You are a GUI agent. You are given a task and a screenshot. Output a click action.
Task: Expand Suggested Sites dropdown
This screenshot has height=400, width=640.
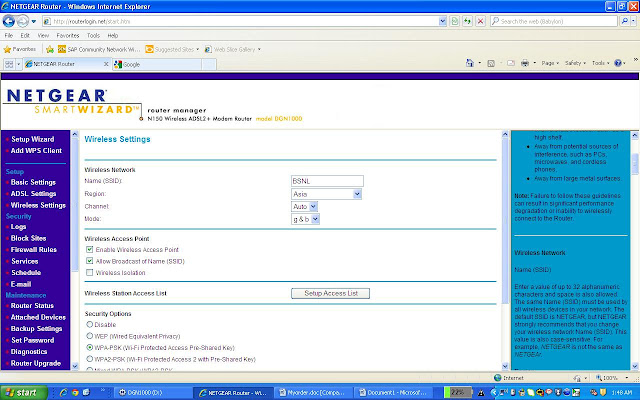[198, 49]
